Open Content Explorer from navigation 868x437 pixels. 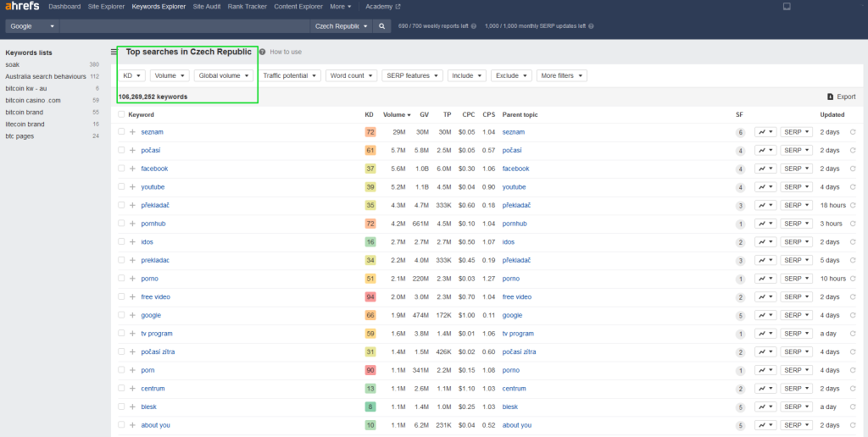pos(298,7)
